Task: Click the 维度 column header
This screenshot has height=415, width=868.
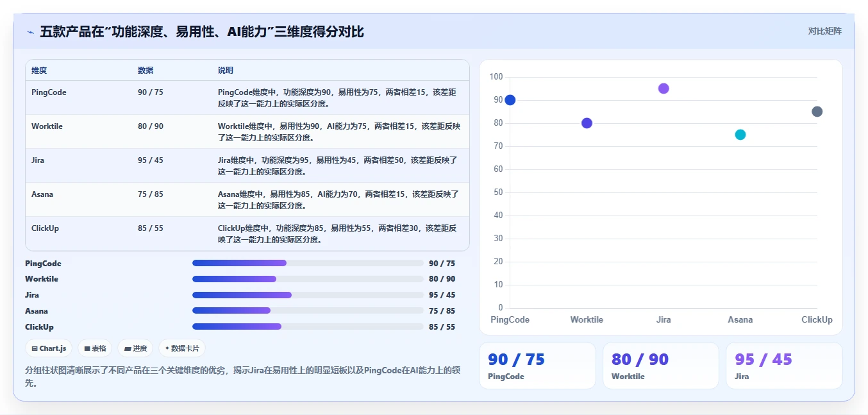Action: [x=39, y=71]
